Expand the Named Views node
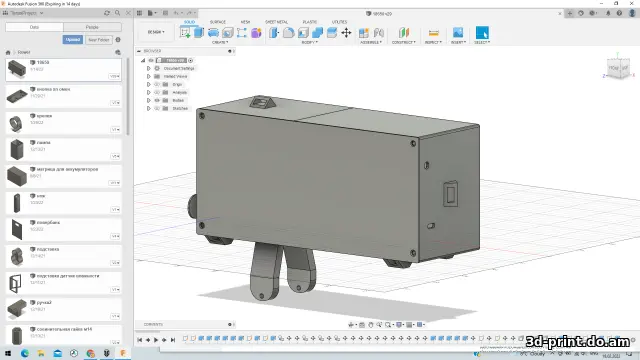Screen dimensions: 640x360 [x=149, y=76]
